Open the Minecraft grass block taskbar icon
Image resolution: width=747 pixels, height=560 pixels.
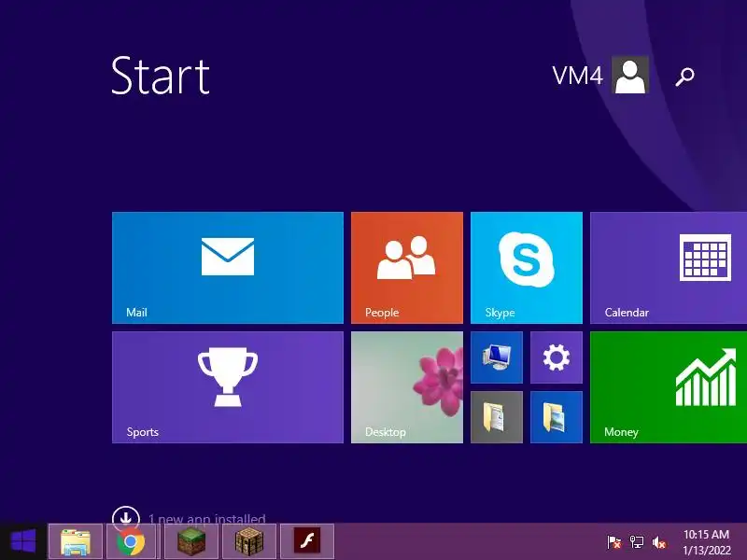191,542
